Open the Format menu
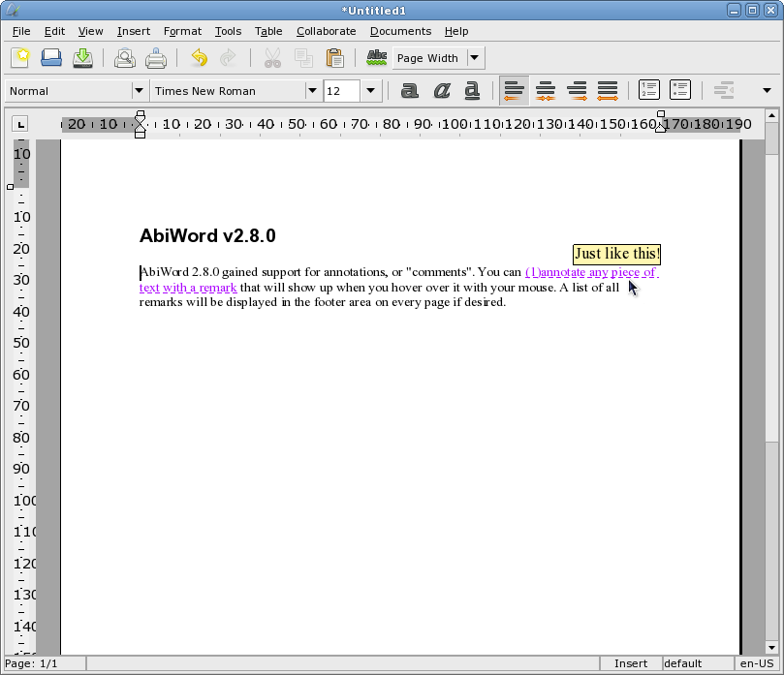The width and height of the screenshot is (784, 675). point(182,31)
